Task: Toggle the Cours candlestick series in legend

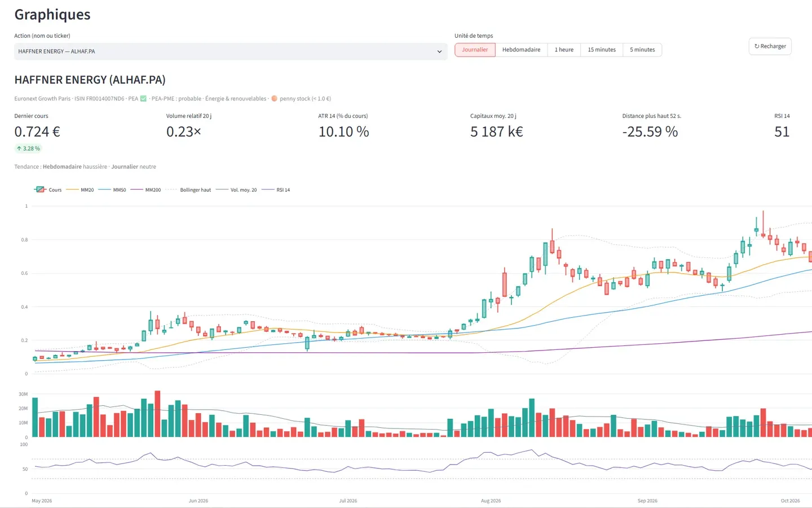Action: click(x=48, y=190)
